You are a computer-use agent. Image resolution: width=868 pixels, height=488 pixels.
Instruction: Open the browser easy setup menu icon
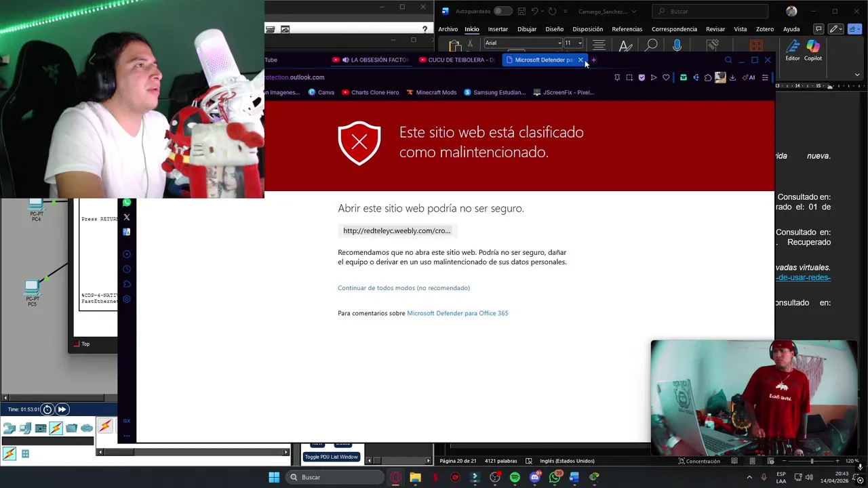coord(765,77)
